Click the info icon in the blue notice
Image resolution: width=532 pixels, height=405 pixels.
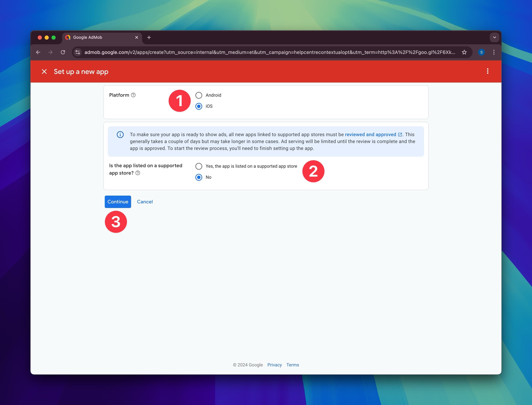click(x=120, y=135)
